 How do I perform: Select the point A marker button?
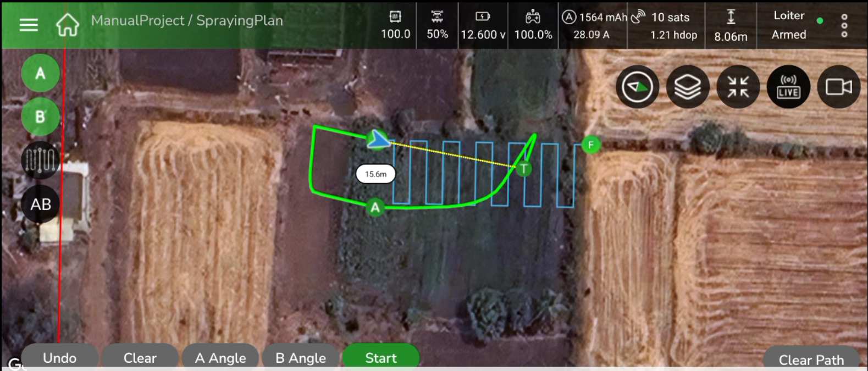(41, 73)
